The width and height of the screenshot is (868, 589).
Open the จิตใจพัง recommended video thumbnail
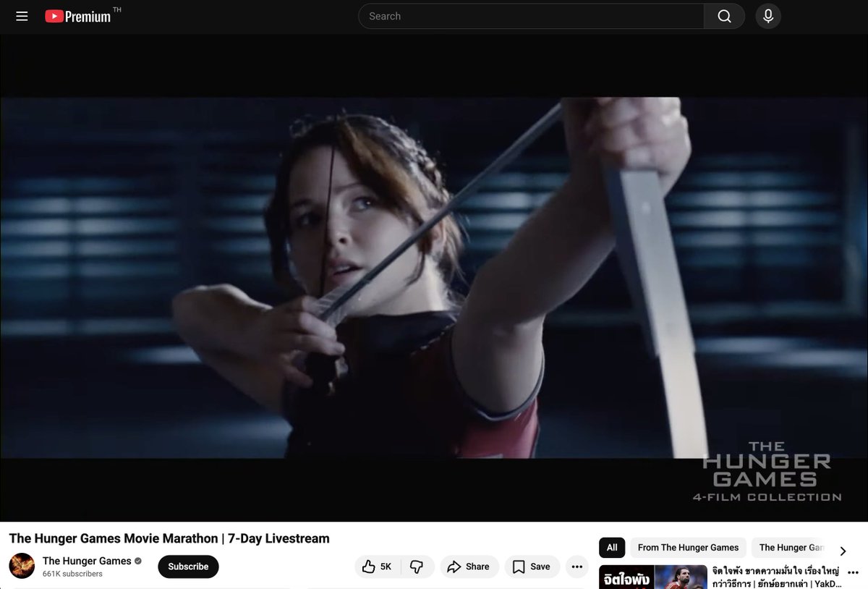click(653, 577)
